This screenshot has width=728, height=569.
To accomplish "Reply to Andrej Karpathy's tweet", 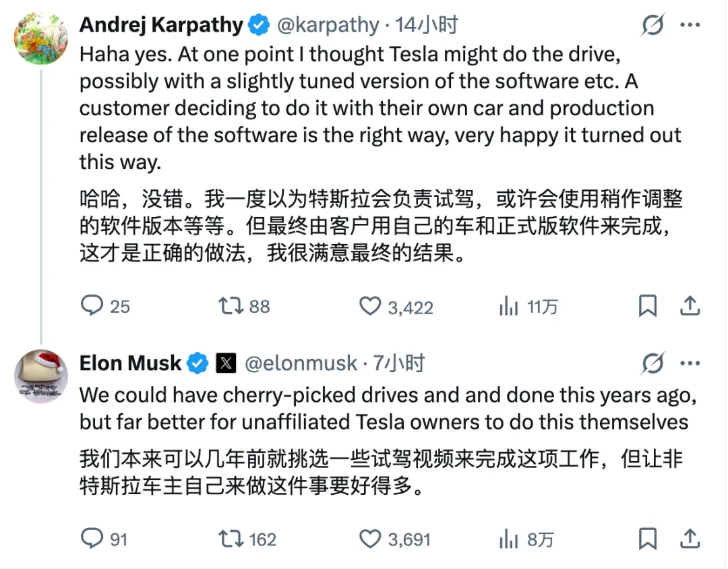I will click(x=91, y=307).
